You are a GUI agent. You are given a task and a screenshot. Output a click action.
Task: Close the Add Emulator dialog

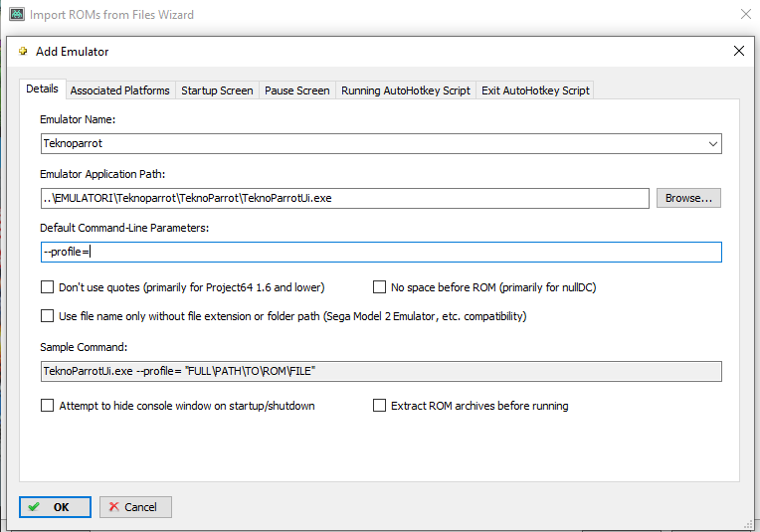pyautogui.click(x=739, y=51)
